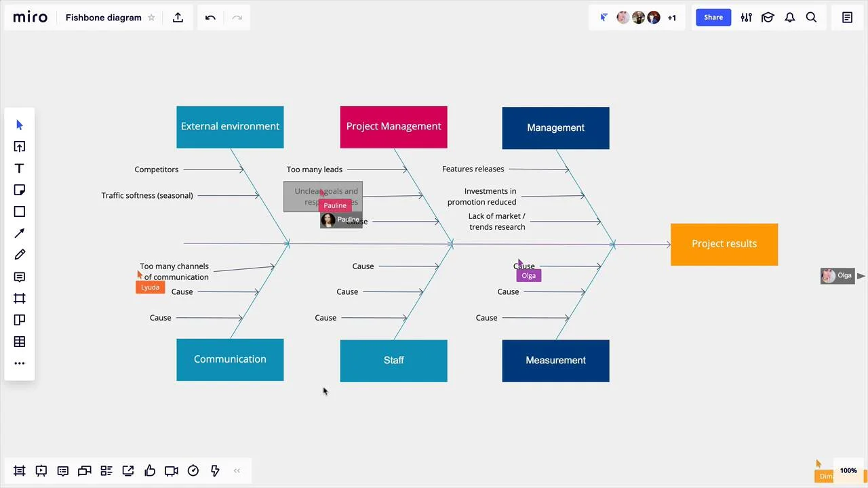This screenshot has height=488, width=868.
Task: Click the Too many leads text
Action: coord(315,169)
